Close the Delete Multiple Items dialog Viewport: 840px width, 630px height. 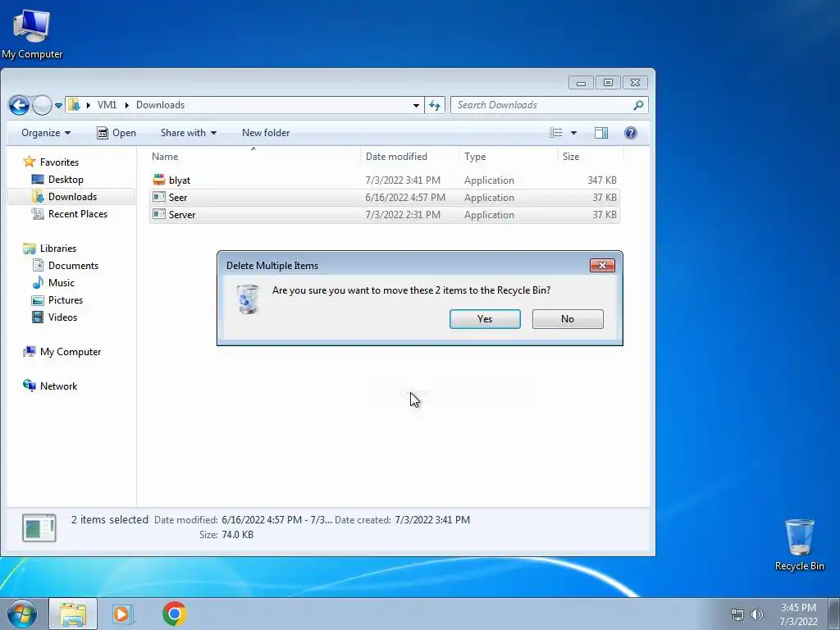602,265
